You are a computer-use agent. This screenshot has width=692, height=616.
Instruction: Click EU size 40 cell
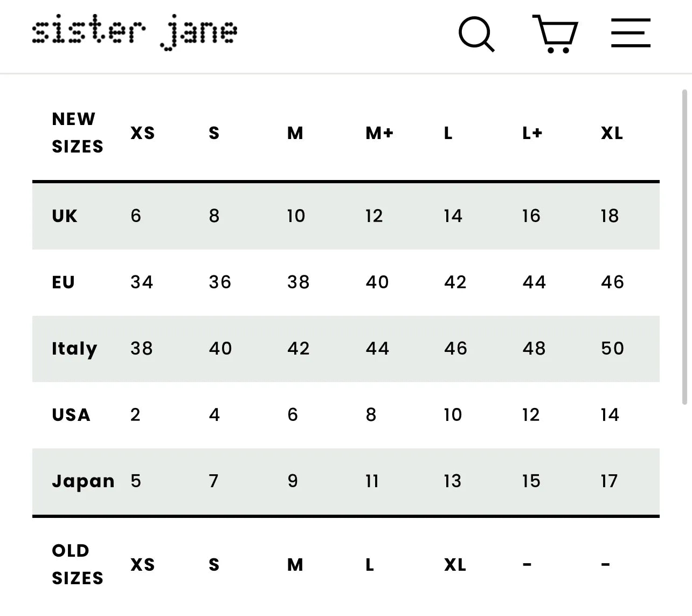377,282
